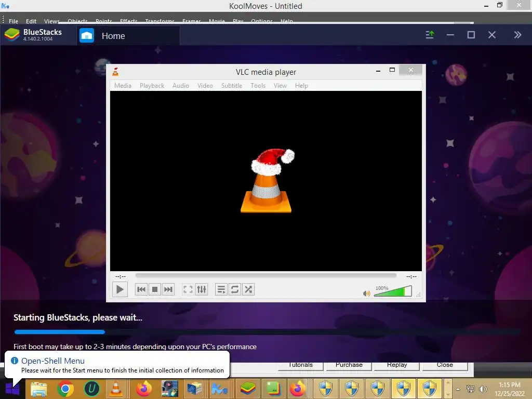Open the system volume tray icon

(x=483, y=389)
